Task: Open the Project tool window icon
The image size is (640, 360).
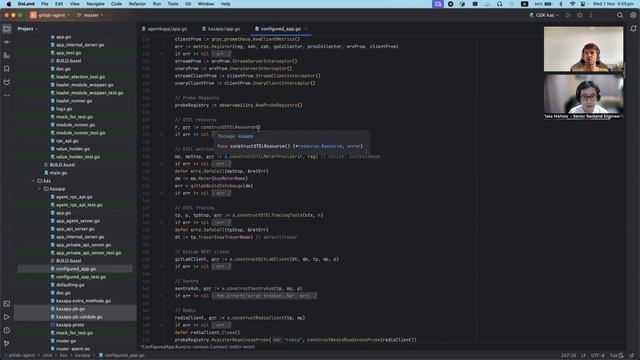Action: (x=7, y=29)
